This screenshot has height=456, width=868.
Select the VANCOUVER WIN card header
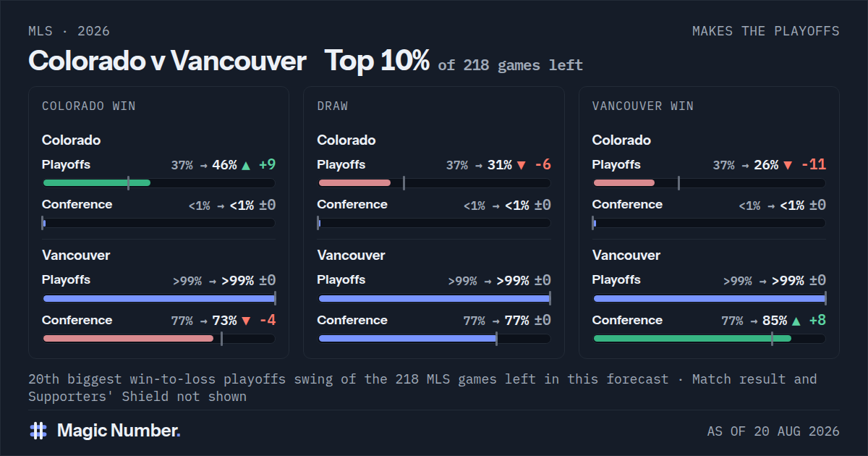coord(643,106)
